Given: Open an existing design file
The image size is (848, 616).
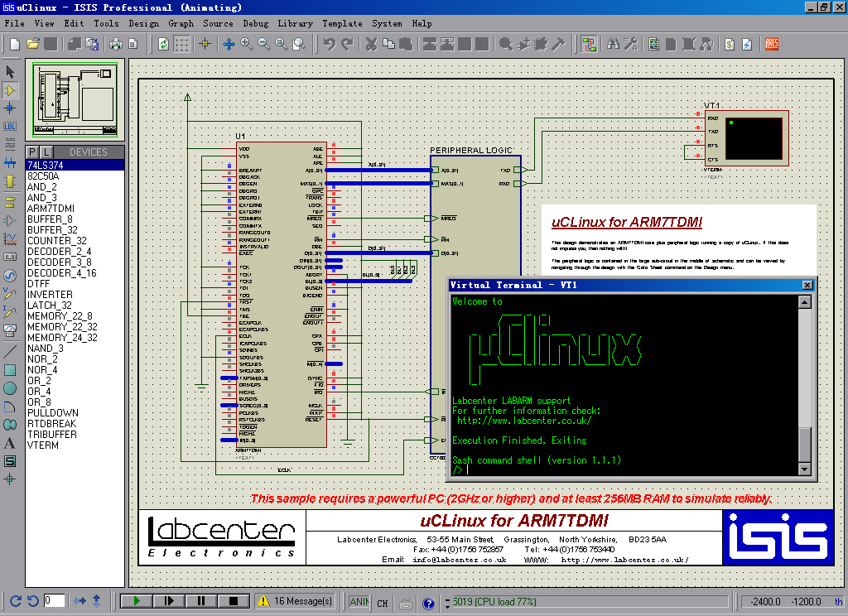Looking at the screenshot, I should coord(33,45).
